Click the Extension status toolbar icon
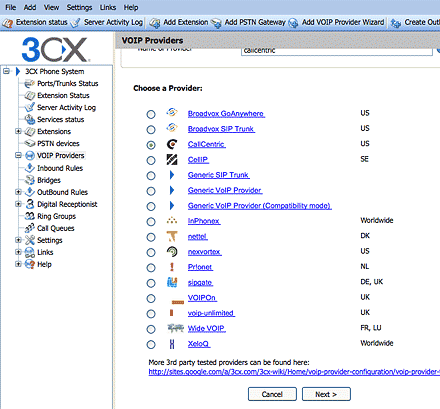Image resolution: width=440 pixels, height=409 pixels. point(7,23)
